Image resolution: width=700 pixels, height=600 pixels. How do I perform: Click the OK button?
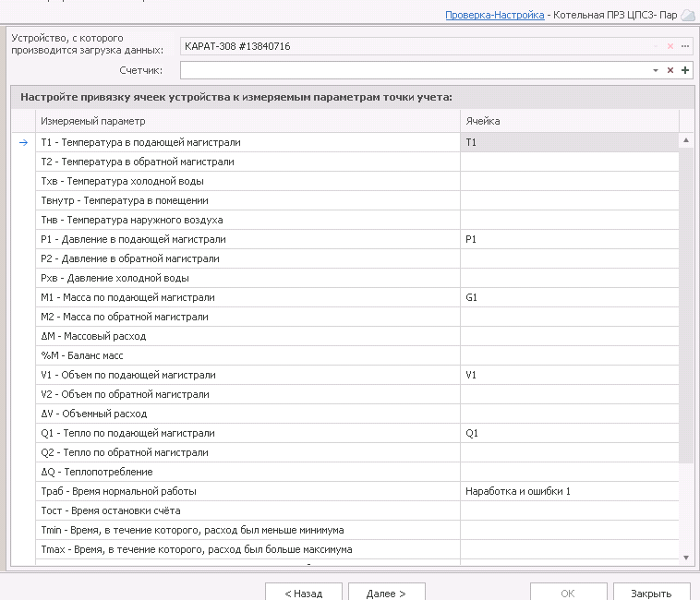pyautogui.click(x=568, y=593)
